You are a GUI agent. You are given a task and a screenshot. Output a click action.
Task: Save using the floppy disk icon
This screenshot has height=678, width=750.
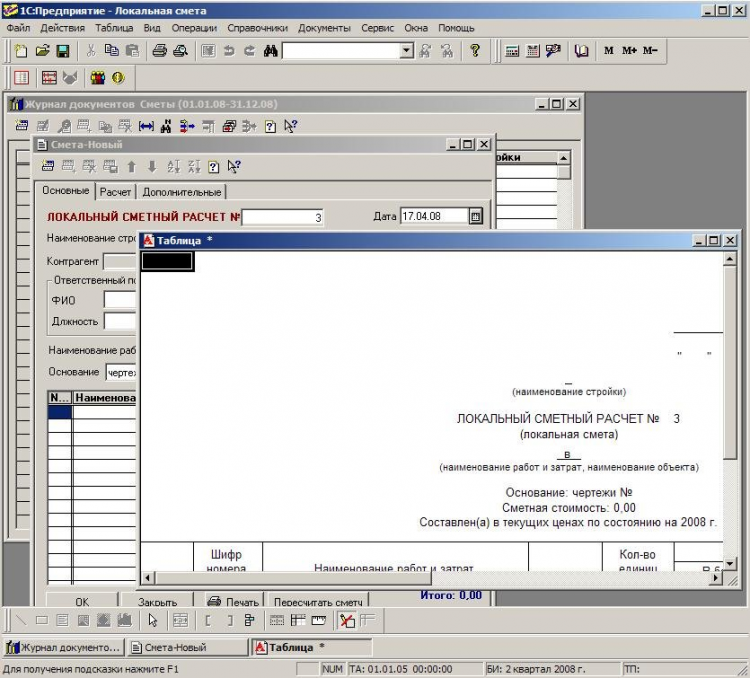[63, 51]
